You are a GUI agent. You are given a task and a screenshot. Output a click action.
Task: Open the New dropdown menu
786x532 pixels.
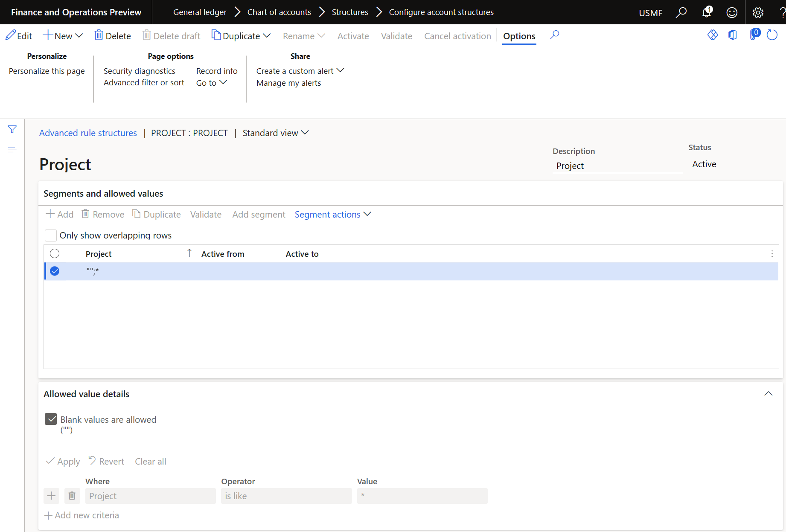63,36
